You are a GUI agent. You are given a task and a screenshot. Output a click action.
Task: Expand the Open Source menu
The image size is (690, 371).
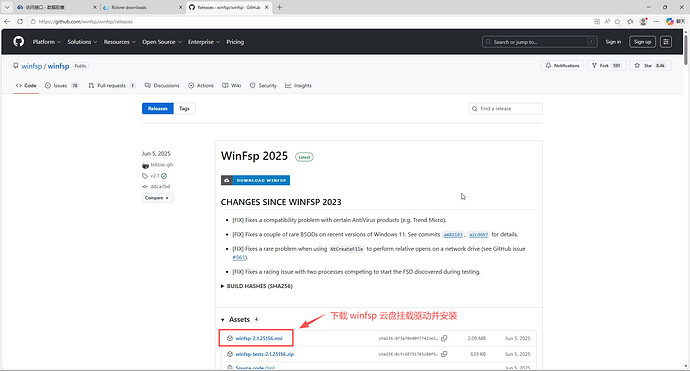[161, 42]
